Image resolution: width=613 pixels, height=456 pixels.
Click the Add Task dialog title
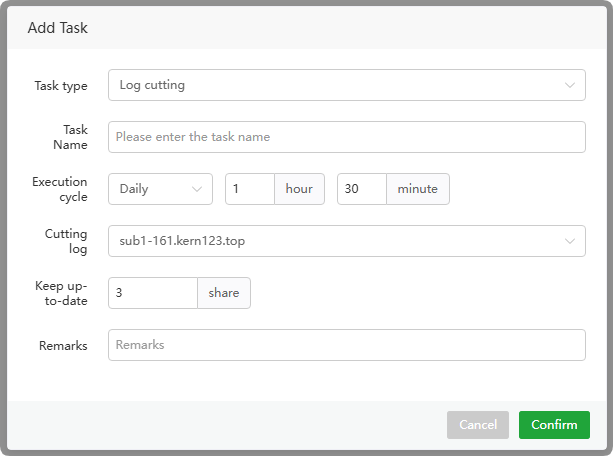[x=58, y=28]
